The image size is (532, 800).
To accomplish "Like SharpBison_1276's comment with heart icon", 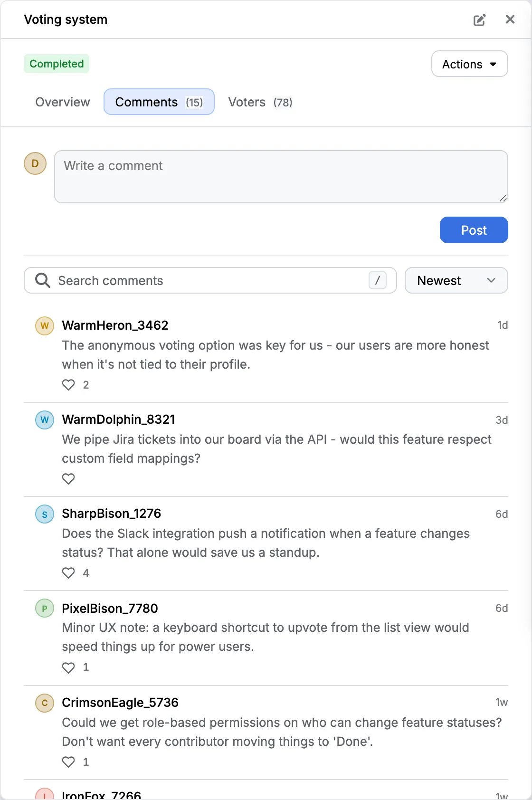I will 68,573.
